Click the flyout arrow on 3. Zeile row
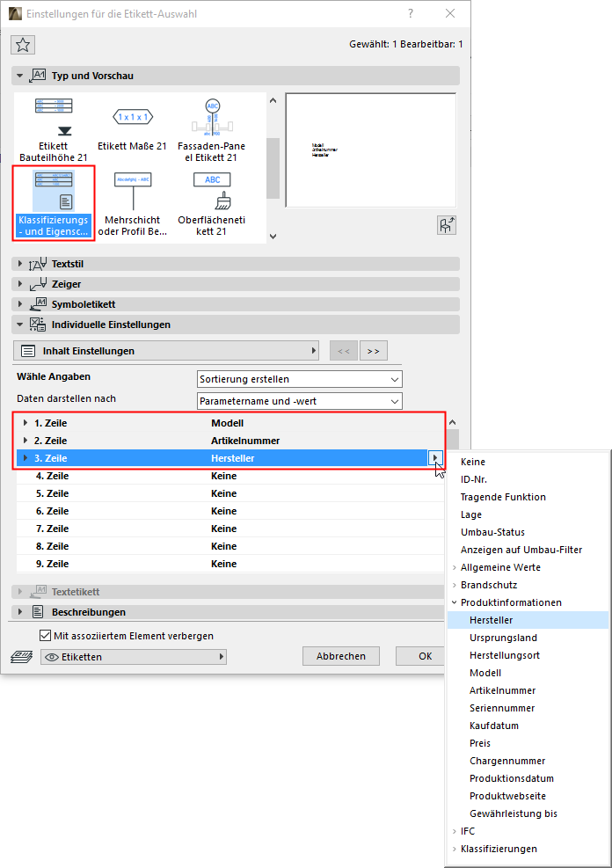 click(x=435, y=458)
